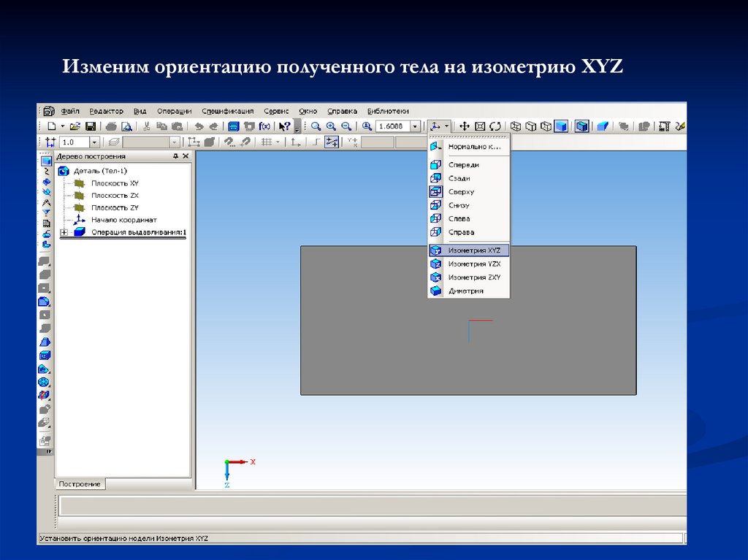
Task: Open the Файл menu
Action: (70, 111)
